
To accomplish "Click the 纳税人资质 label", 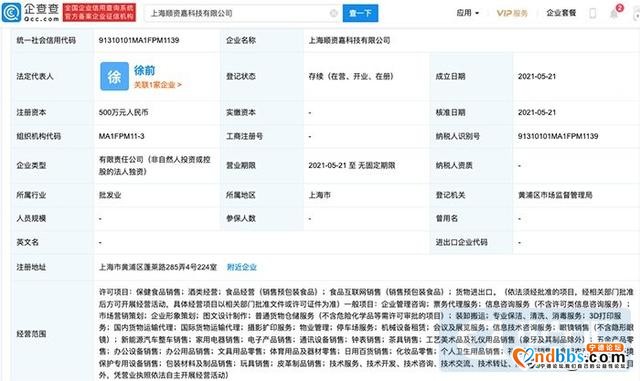I will [454, 165].
